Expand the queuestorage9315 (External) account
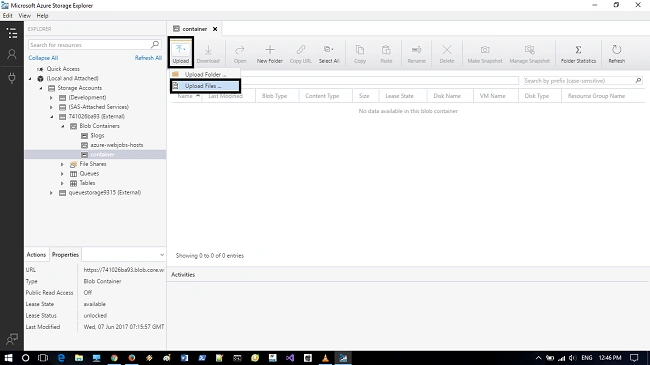This screenshot has width=650, height=365. [51, 193]
